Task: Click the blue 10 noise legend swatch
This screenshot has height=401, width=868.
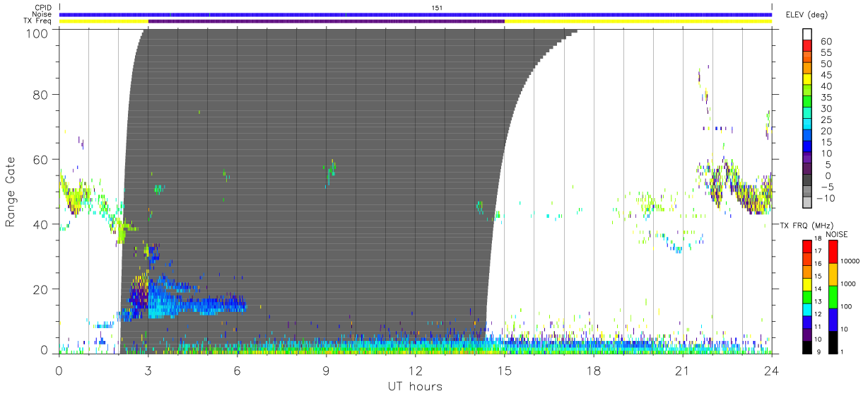Action: click(x=833, y=320)
